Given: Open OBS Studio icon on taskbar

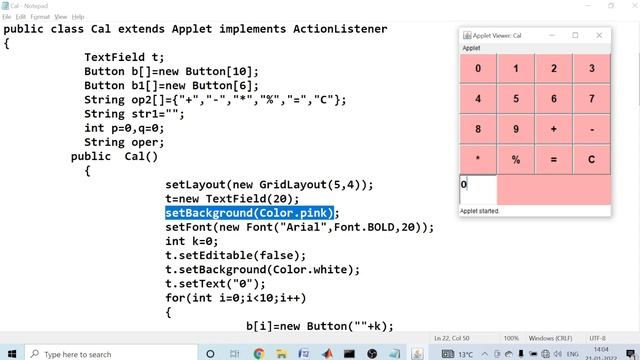Looking at the screenshot, I should (372, 354).
